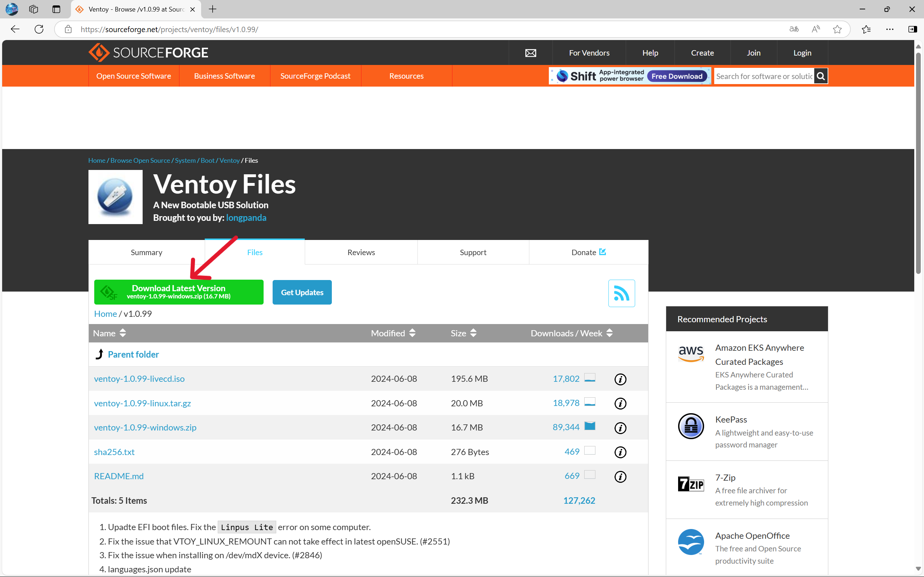Open a new tab with plus icon
This screenshot has width=924, height=577.
pyautogui.click(x=213, y=9)
